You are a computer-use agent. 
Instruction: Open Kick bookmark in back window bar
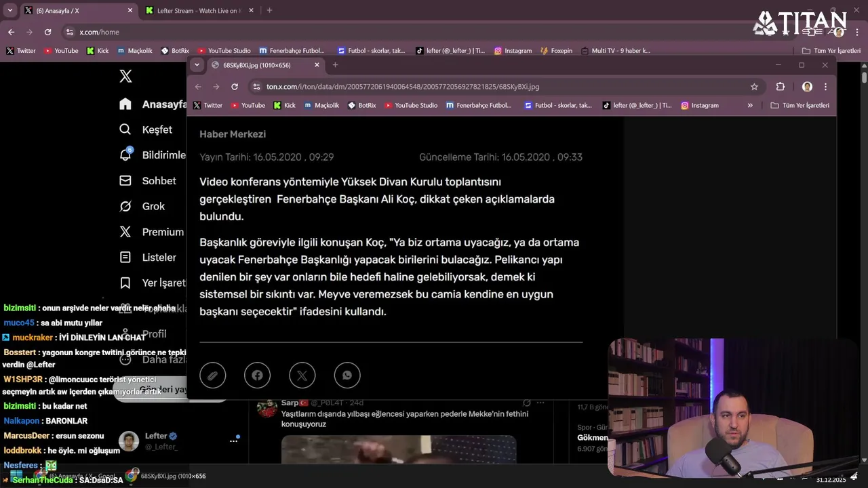98,51
